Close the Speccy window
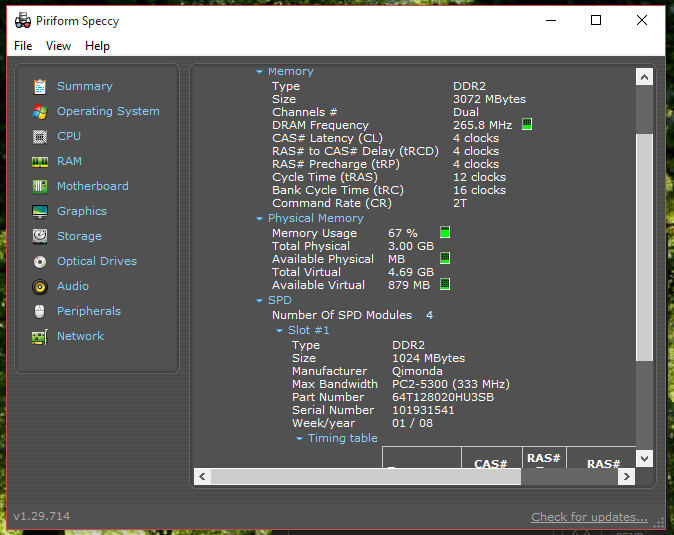Screen dimensions: 674x535 click(x=642, y=20)
